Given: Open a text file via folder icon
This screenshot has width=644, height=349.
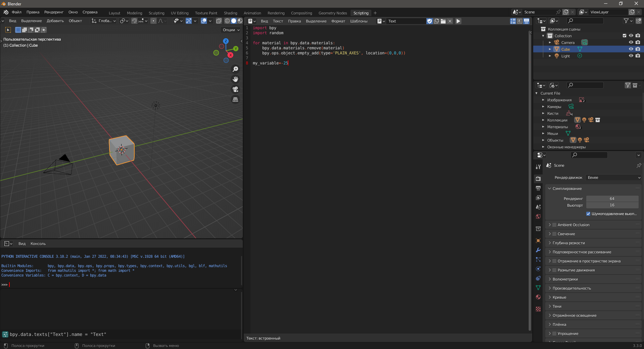Looking at the screenshot, I should point(443,21).
